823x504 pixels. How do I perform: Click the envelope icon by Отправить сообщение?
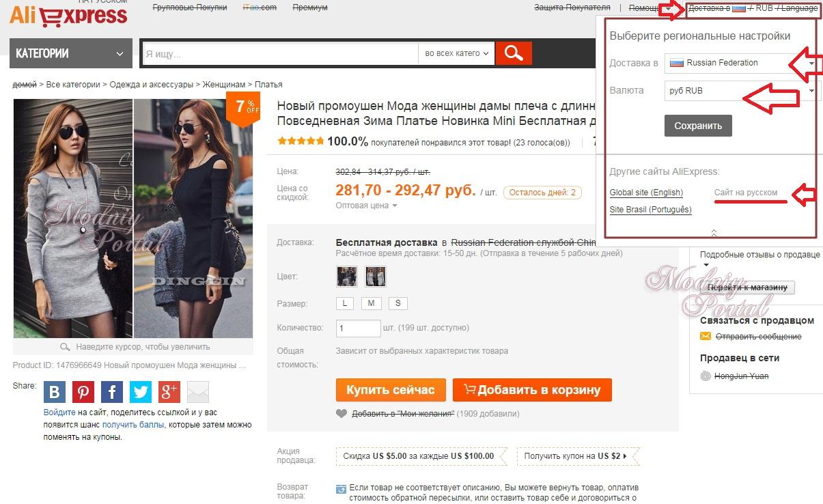tap(706, 337)
